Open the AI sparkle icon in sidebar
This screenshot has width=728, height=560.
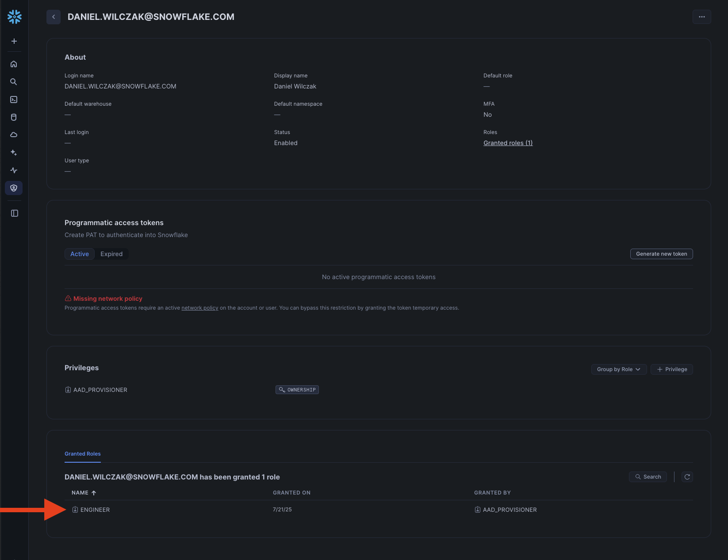point(14,153)
